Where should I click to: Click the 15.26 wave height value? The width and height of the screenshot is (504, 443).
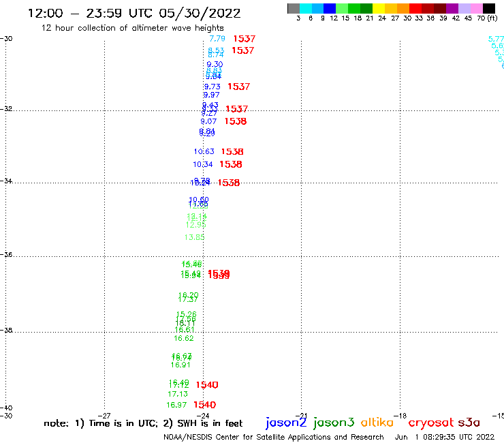(186, 314)
